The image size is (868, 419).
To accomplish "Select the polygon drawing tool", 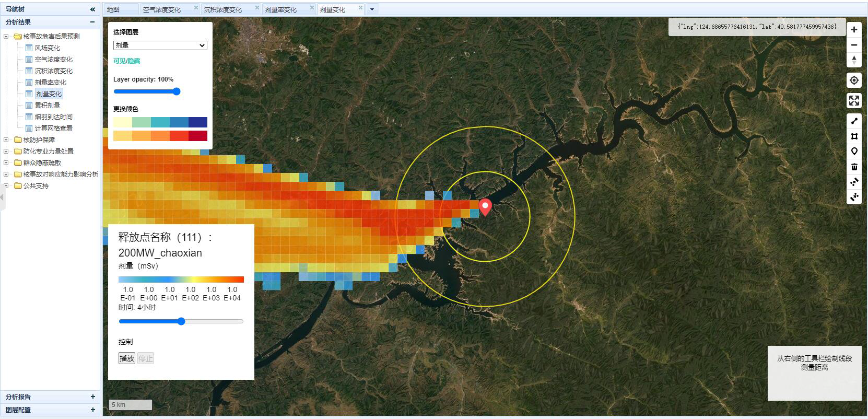I will [854, 136].
